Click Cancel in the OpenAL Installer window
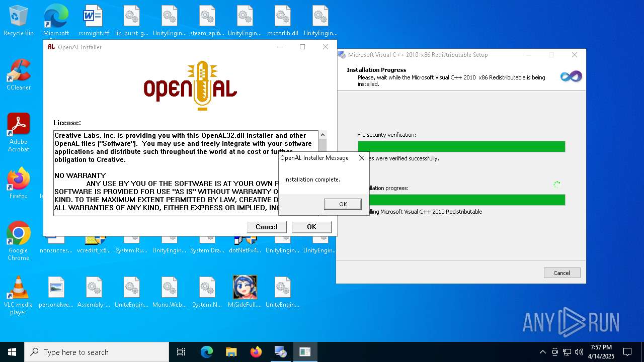644x362 pixels. (x=267, y=227)
